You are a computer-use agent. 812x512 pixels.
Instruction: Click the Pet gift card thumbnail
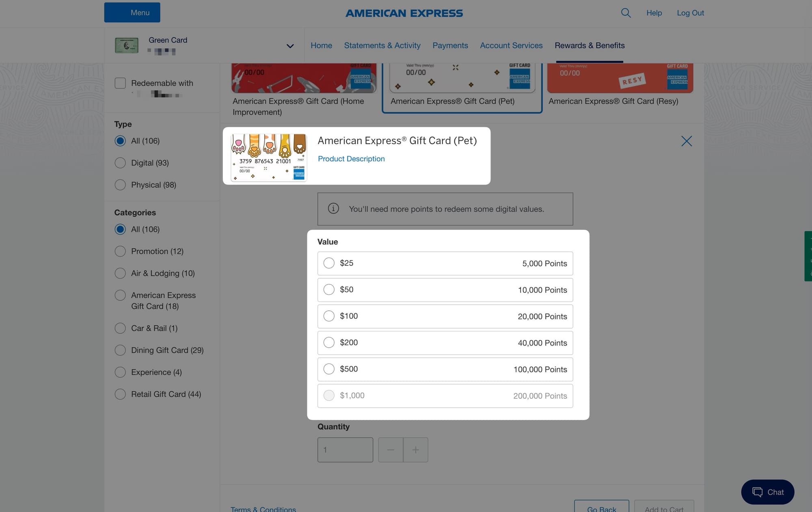pyautogui.click(x=269, y=157)
